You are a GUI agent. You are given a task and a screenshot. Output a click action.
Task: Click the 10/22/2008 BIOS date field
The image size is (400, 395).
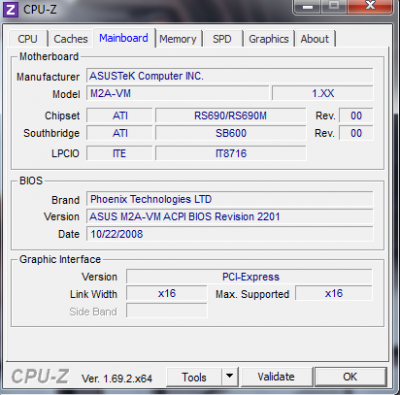(230, 234)
